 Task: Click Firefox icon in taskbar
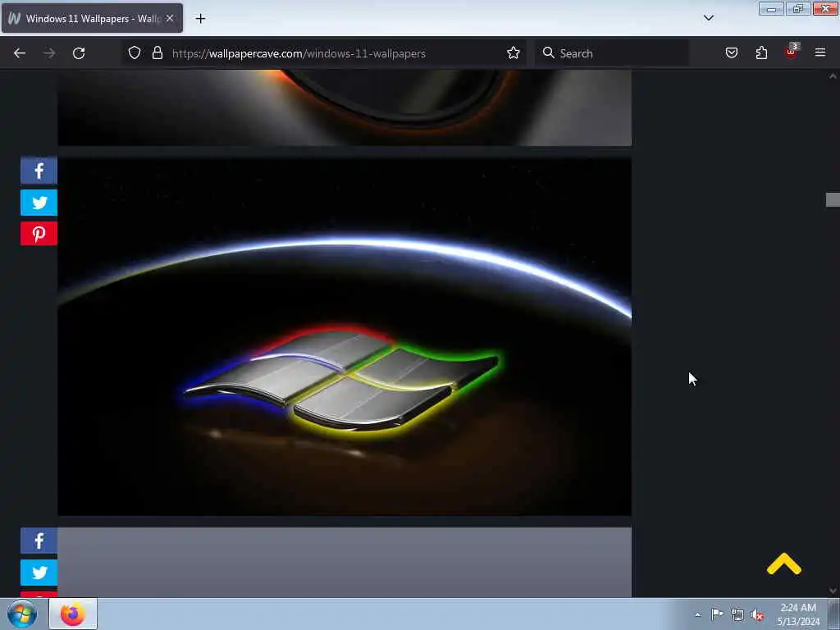73,614
